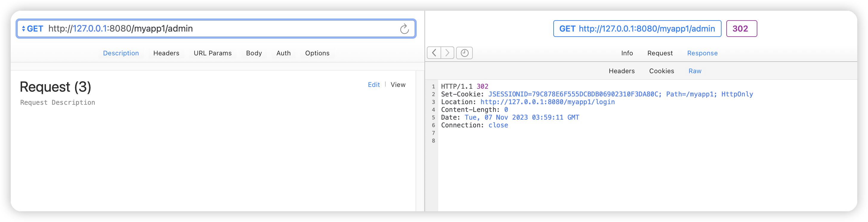Show the Options tab

tap(317, 53)
